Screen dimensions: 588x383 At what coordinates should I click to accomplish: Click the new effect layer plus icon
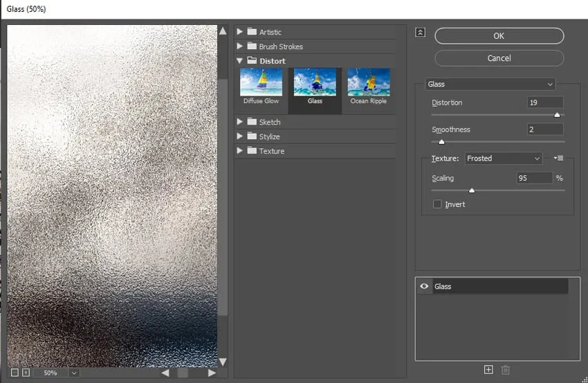488,370
